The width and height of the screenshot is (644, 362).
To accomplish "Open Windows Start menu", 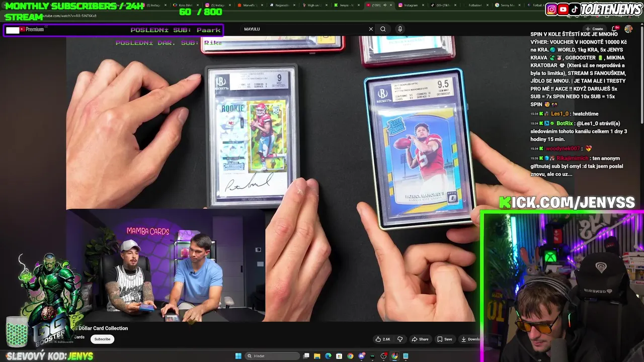I will (x=238, y=356).
